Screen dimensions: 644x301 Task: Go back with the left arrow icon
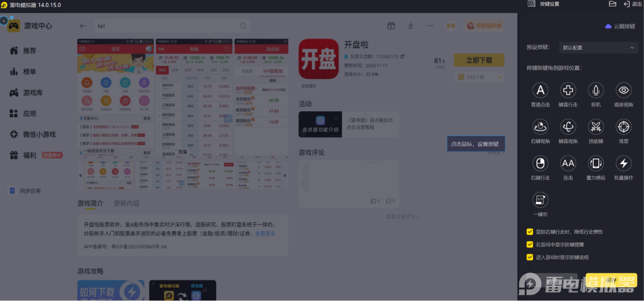(x=83, y=26)
